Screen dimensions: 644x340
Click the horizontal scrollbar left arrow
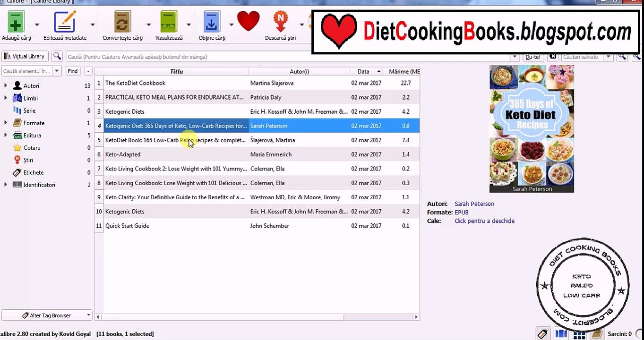(98, 317)
